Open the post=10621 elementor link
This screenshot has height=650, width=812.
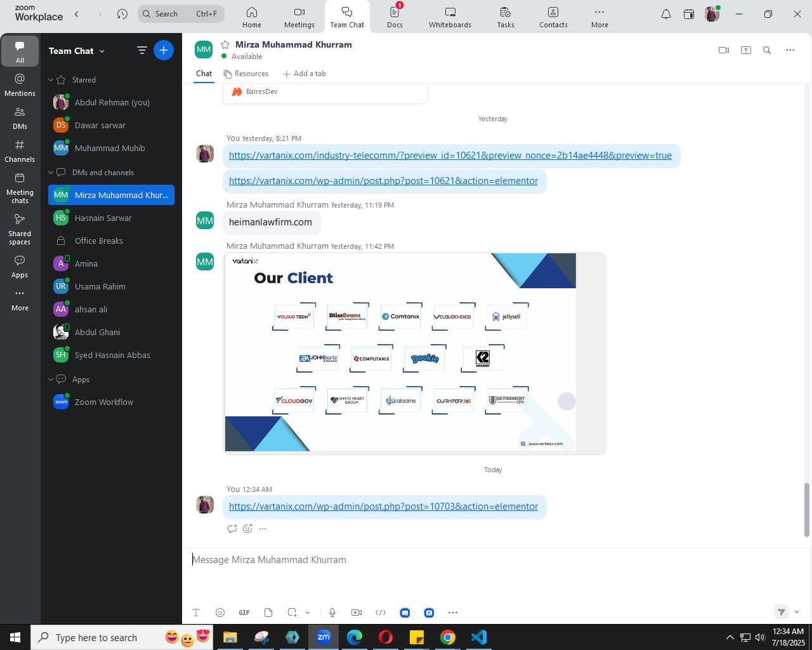coord(383,181)
